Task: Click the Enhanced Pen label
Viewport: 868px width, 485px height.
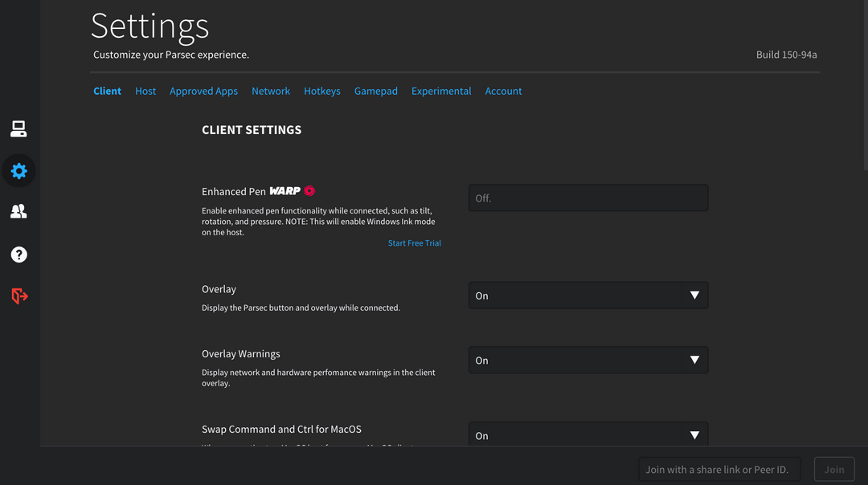Action: pos(234,191)
